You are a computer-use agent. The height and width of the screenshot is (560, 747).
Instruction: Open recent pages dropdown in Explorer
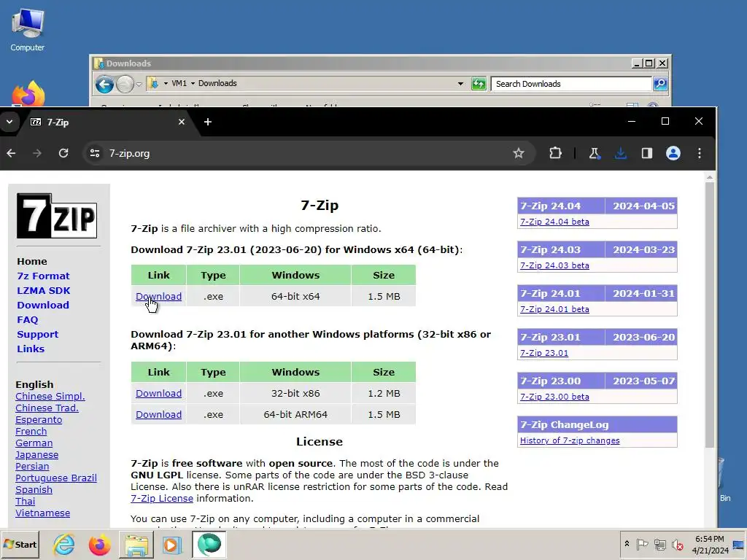click(139, 85)
